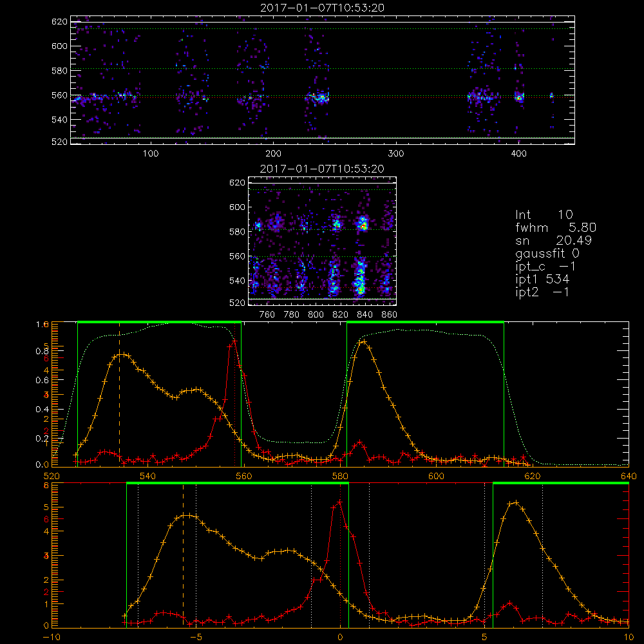Click x-axis label 860 on middle image
The image size is (644, 644).
[x=390, y=315]
